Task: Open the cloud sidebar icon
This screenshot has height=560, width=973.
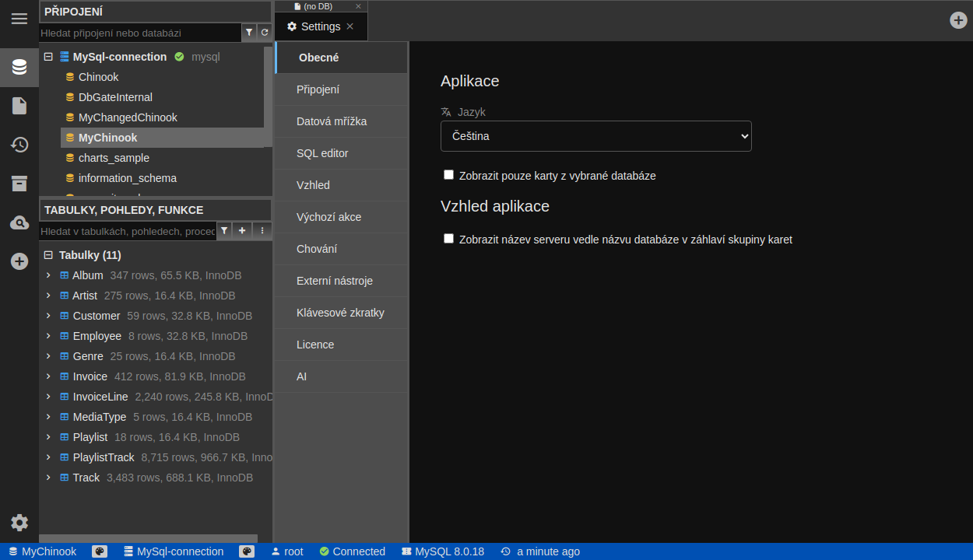Action: pos(19,223)
